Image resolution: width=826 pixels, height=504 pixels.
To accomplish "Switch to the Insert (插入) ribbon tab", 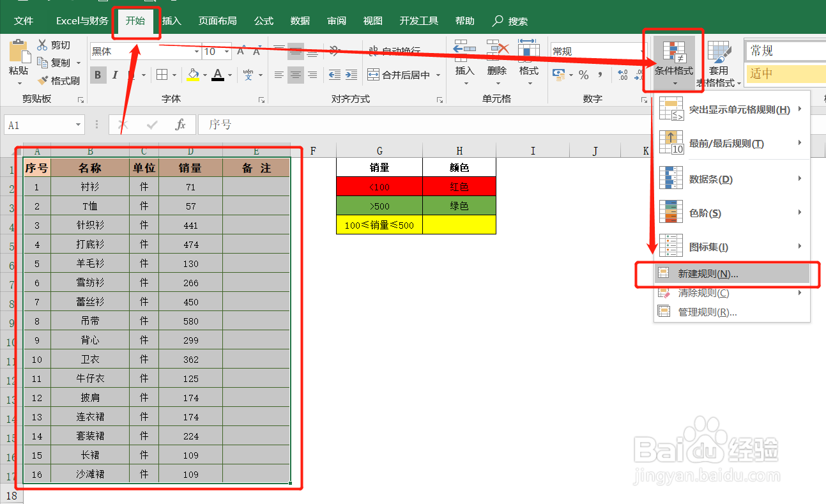I will 172,21.
